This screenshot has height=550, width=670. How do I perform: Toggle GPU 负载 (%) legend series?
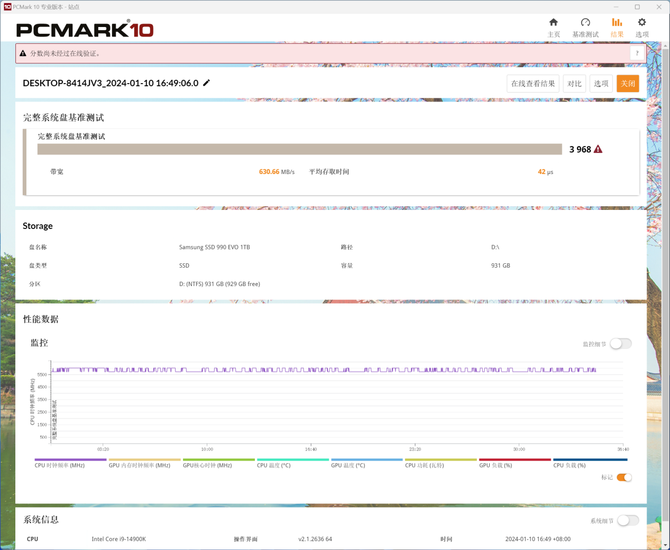[x=515, y=463]
